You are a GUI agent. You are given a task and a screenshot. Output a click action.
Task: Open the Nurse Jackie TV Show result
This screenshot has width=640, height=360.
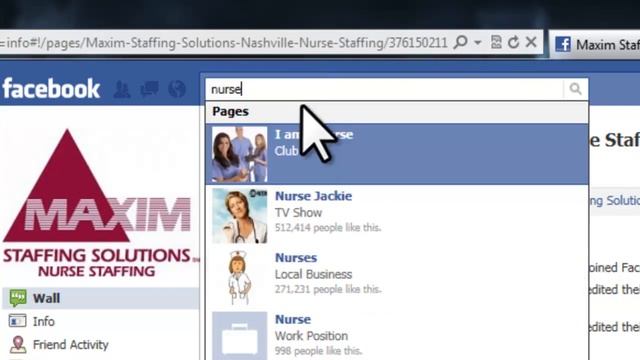[397, 216]
